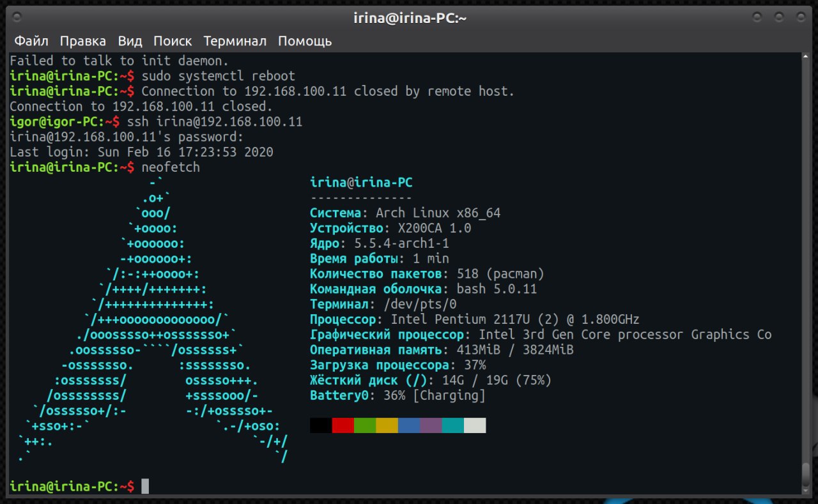818x504 pixels.
Task: Open the Терминал menu
Action: (235, 42)
